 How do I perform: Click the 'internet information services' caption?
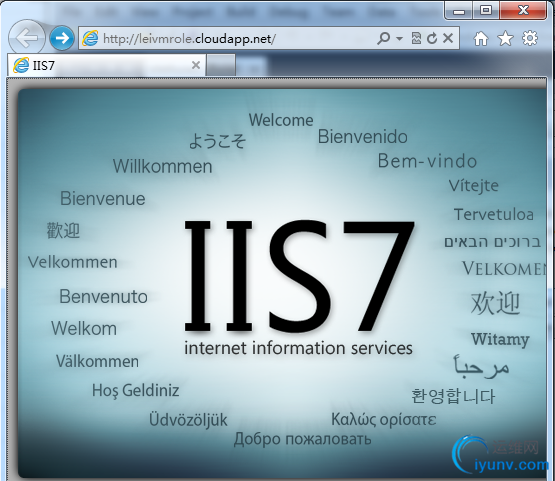(298, 348)
